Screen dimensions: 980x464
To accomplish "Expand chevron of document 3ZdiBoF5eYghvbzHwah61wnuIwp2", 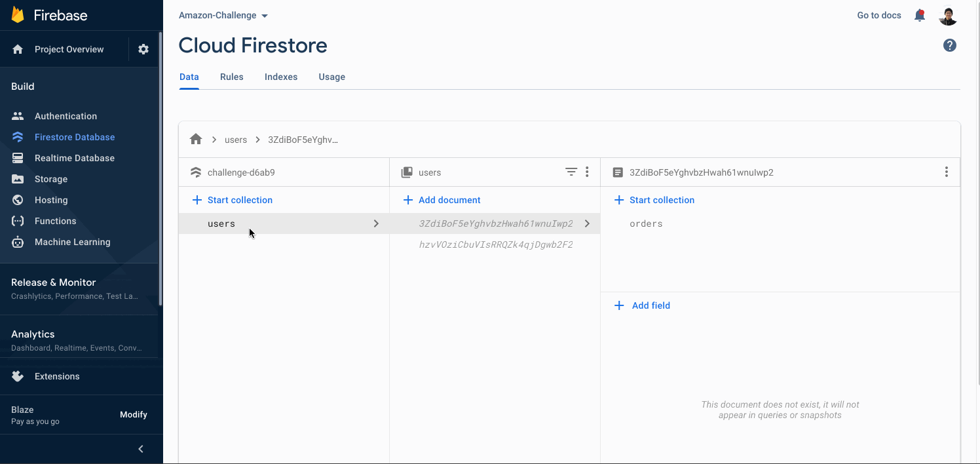I will (587, 223).
